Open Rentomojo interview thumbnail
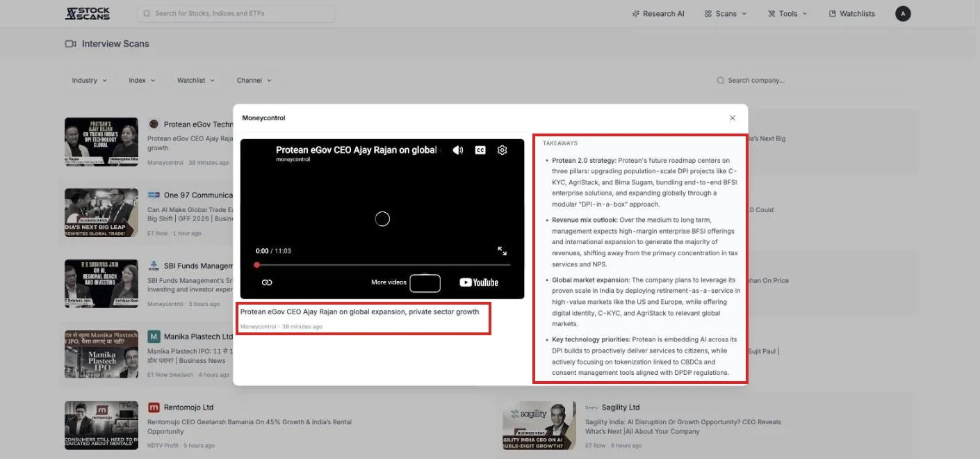This screenshot has height=459, width=980. [101, 425]
